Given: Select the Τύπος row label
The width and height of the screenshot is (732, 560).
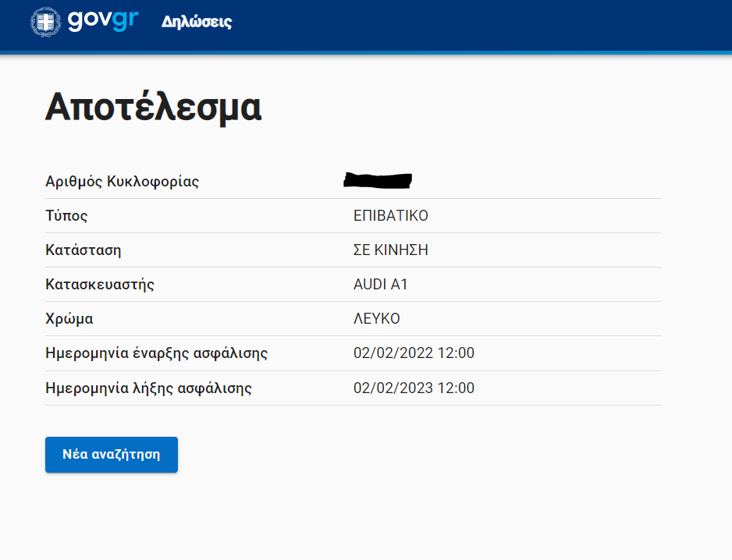Looking at the screenshot, I should coord(66,216).
